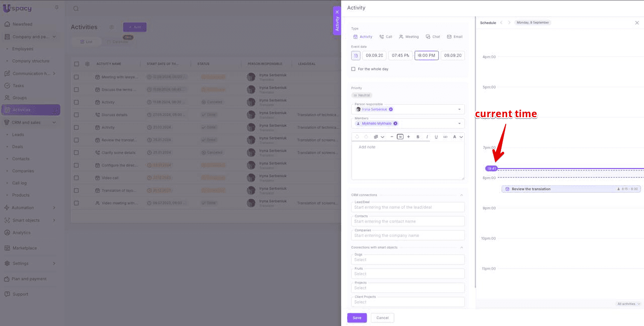Toggle bold in the note editor

click(418, 137)
